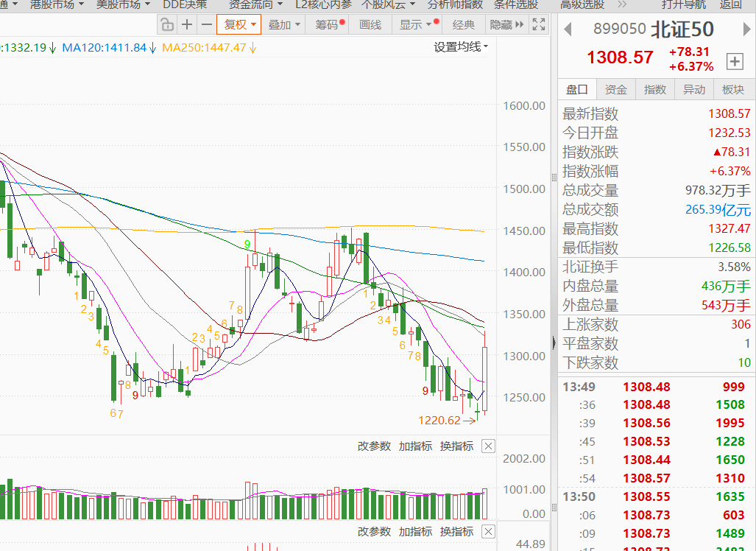This screenshot has height=551, width=756.
Task: Open 资金流向 menu
Action: (x=255, y=5)
